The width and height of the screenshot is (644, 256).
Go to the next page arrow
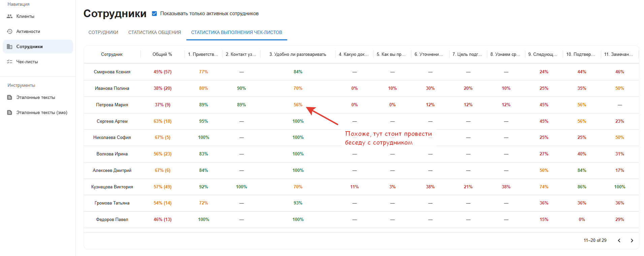(632, 241)
